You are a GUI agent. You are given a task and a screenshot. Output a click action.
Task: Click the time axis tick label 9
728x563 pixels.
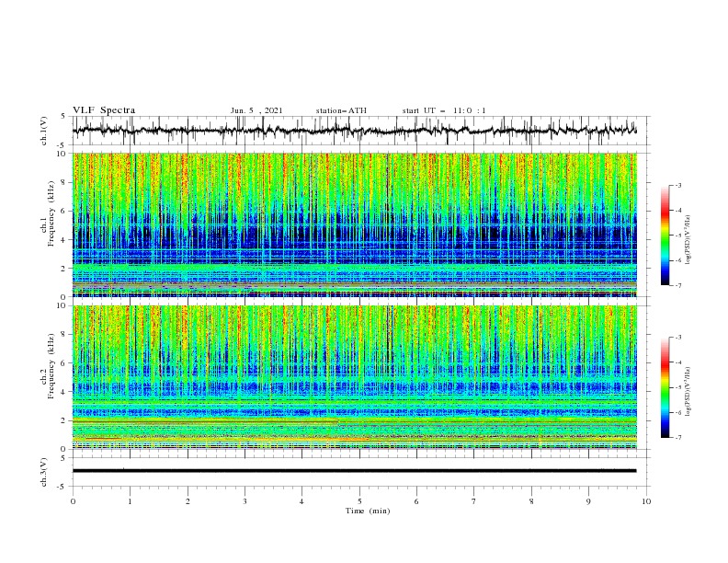coord(588,501)
